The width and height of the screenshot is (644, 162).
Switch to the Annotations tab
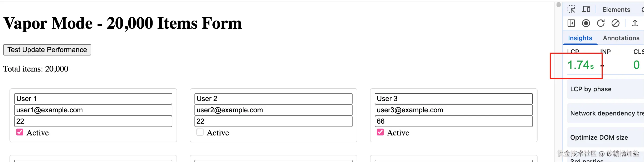(621, 38)
